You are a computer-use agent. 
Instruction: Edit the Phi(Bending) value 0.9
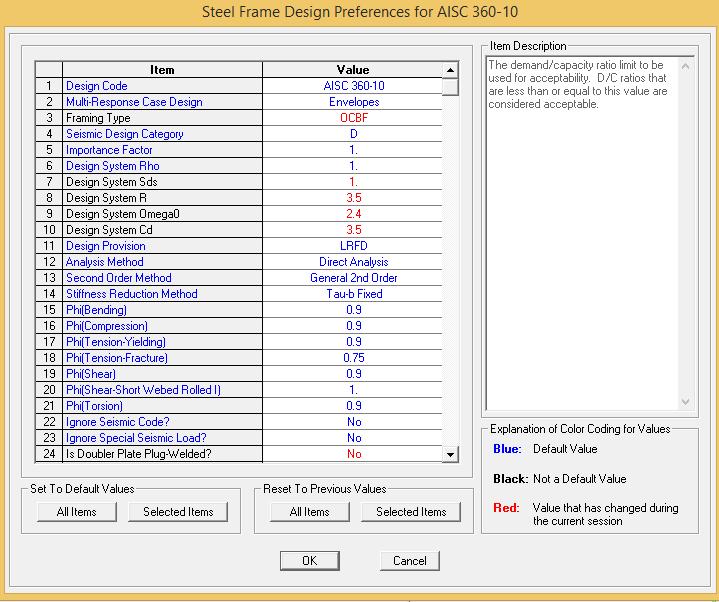click(354, 310)
